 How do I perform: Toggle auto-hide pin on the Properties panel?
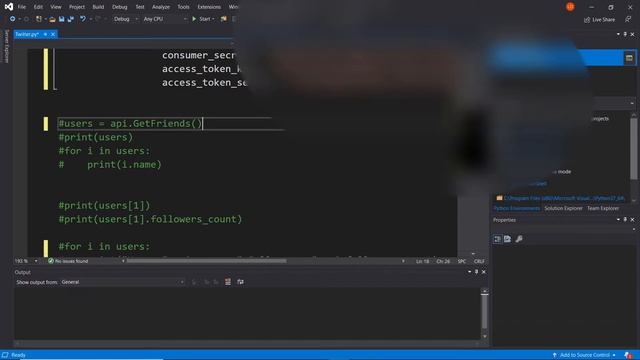pos(625,220)
